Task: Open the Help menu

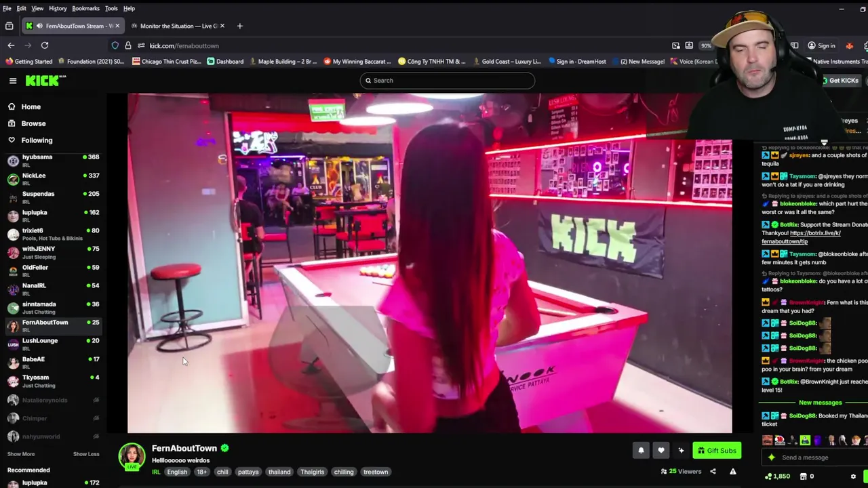Action: click(129, 8)
